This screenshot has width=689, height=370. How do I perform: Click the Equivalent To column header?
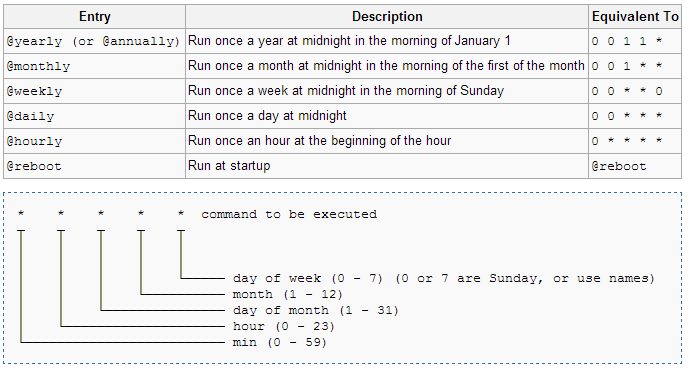point(635,17)
